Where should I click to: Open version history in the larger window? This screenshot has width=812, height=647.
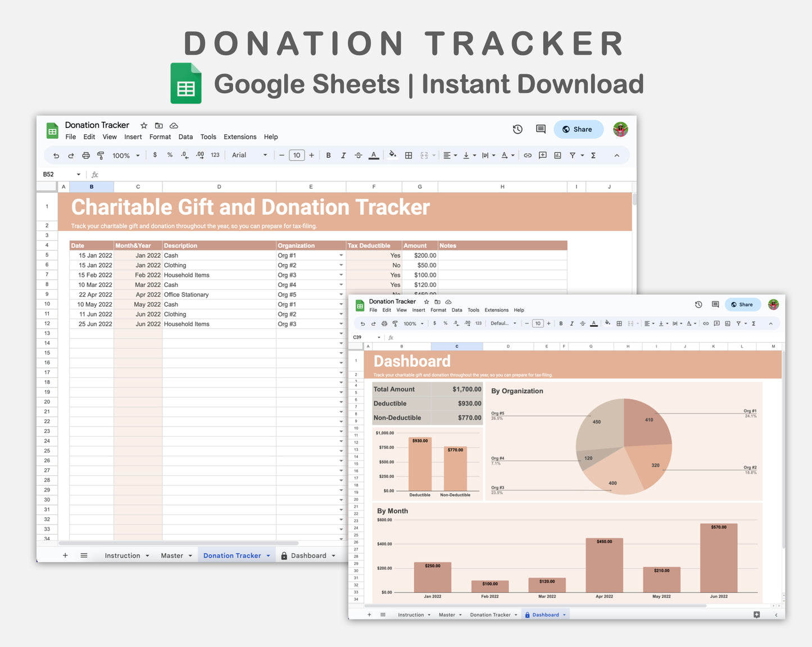(518, 129)
